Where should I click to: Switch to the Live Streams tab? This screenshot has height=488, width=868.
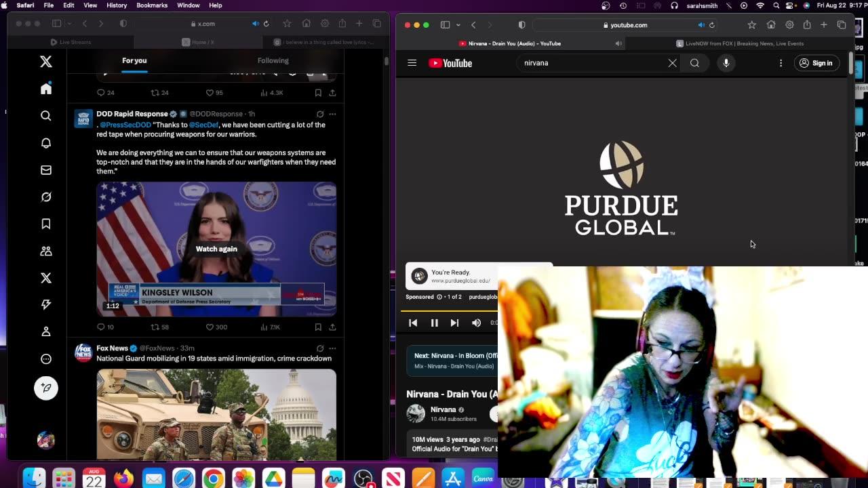click(71, 42)
